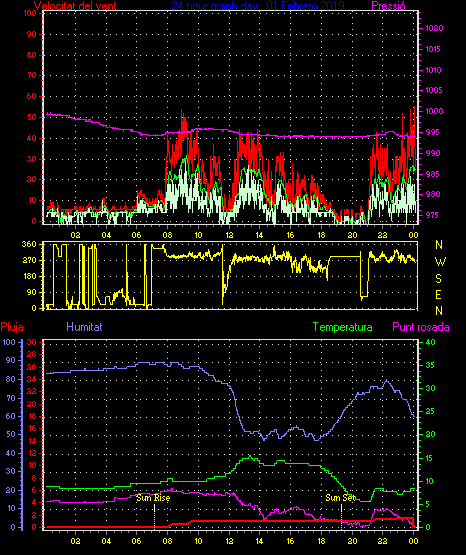466x555 pixels.
Task: Click the red 12 rain axis value
Action: tap(32, 454)
